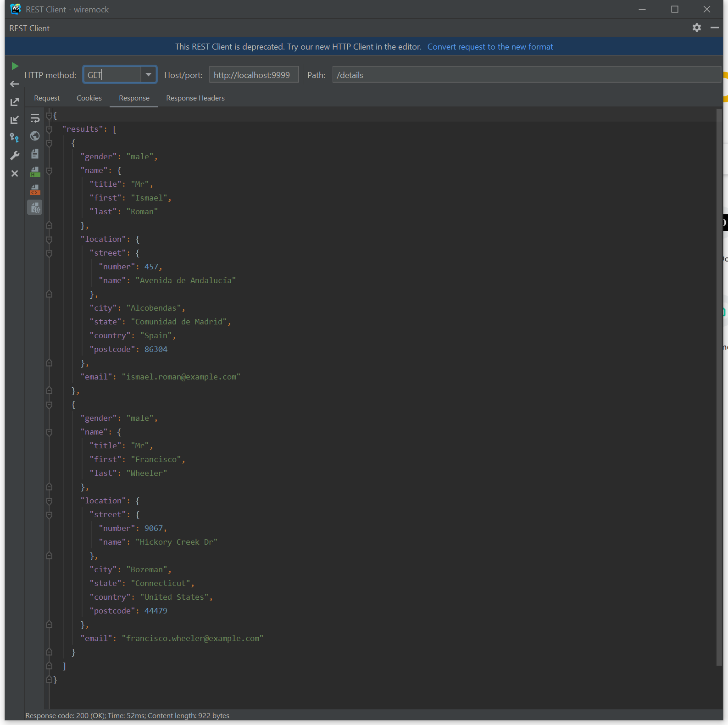Click Convert request to the new format

tap(490, 47)
